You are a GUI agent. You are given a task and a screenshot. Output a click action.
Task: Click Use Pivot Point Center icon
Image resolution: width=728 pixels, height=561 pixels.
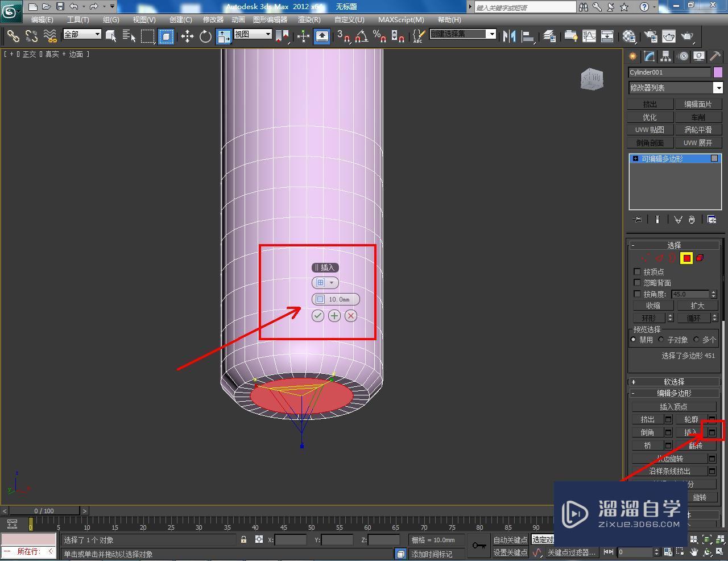tap(282, 36)
